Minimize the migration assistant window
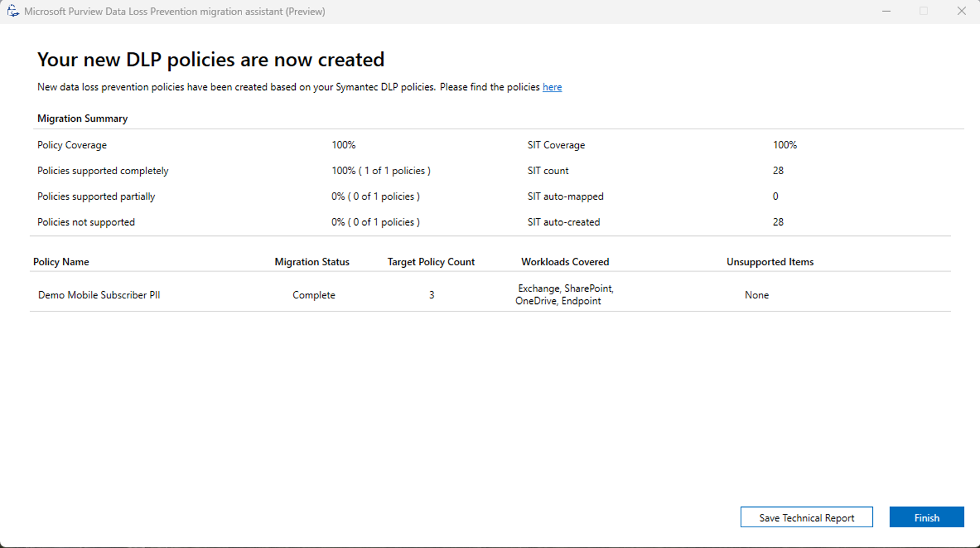 886,11
